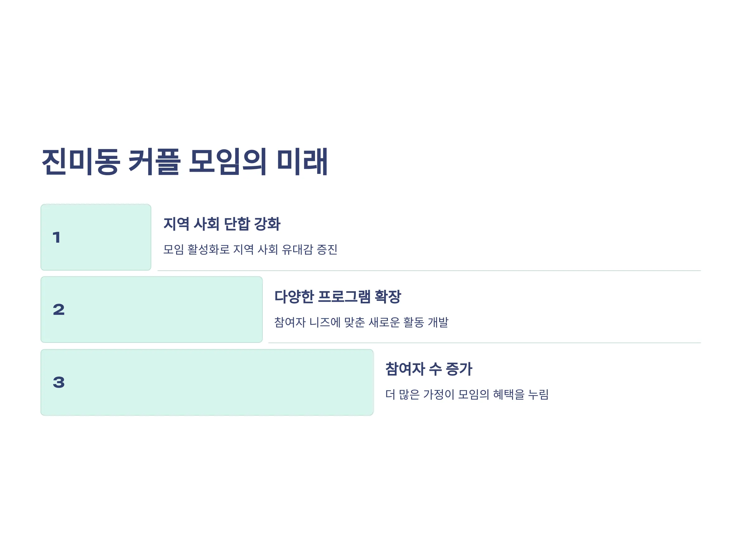Select the numeral 2 in the second box
The height and width of the screenshot is (560, 747).
(59, 310)
